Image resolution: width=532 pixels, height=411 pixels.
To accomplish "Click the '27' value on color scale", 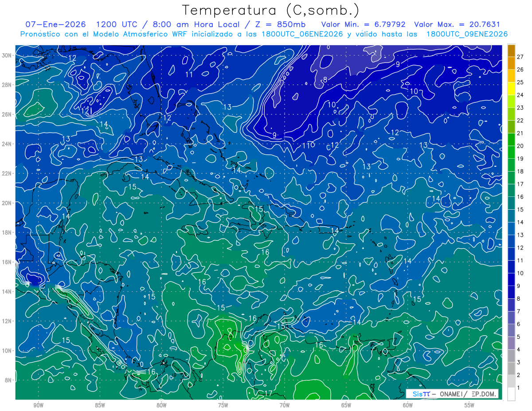I will coord(520,57).
